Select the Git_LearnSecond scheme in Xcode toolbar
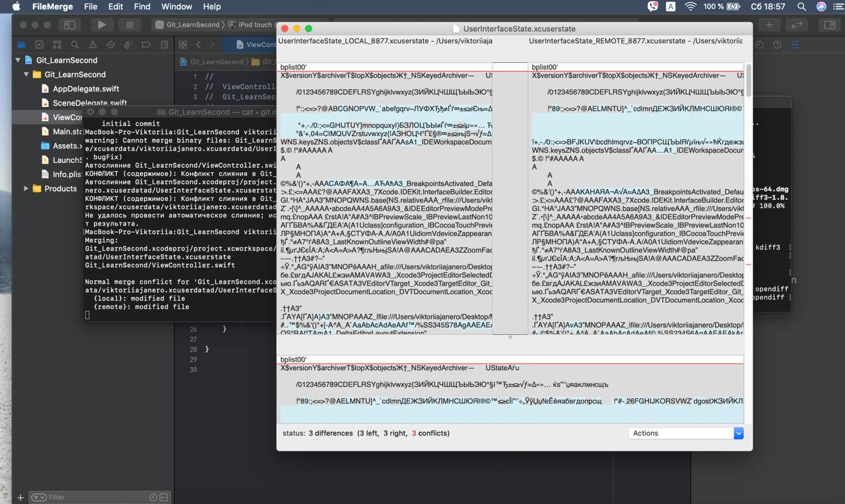The width and height of the screenshot is (845, 504). (x=188, y=25)
